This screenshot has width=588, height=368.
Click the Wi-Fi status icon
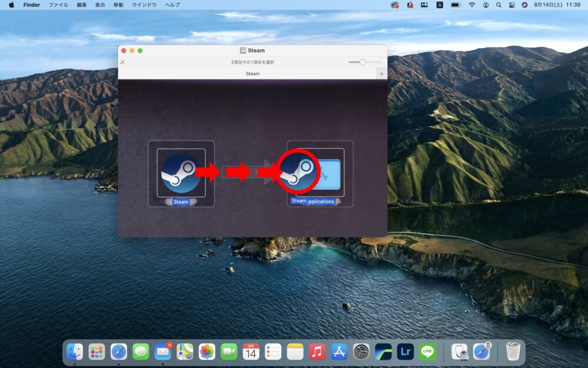pos(472,5)
